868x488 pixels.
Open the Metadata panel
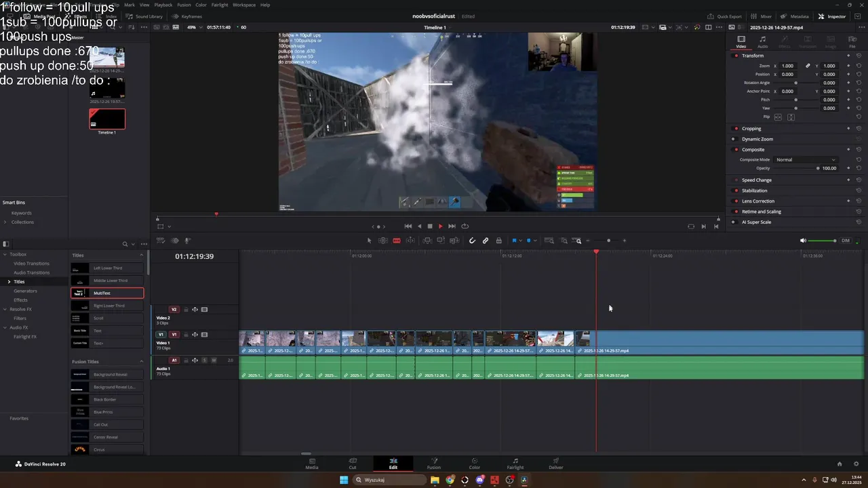795,16
